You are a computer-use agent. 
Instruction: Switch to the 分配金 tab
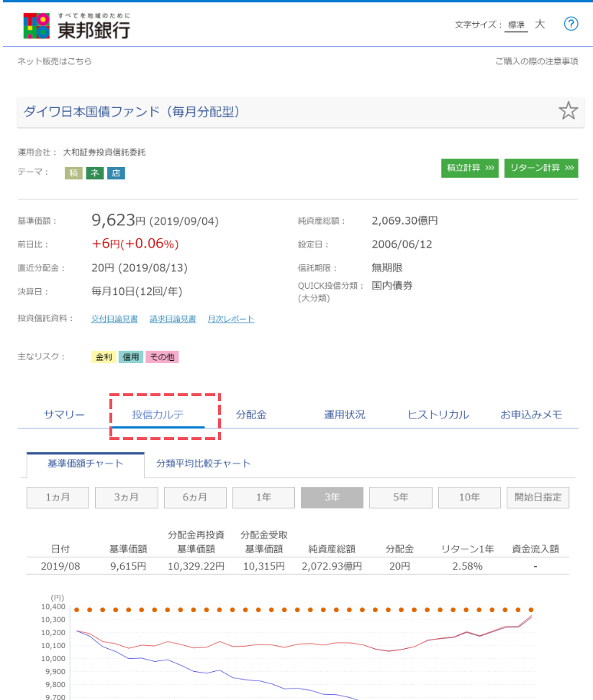tap(251, 415)
